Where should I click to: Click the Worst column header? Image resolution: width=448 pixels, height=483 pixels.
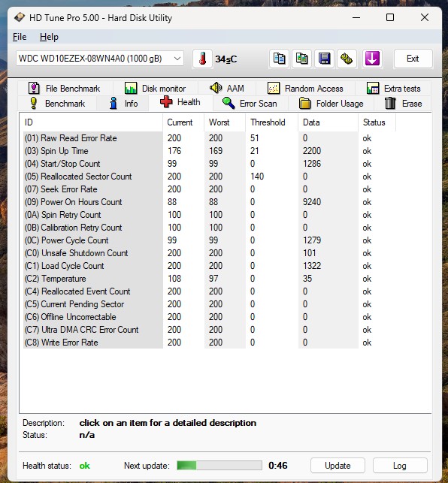pos(225,122)
